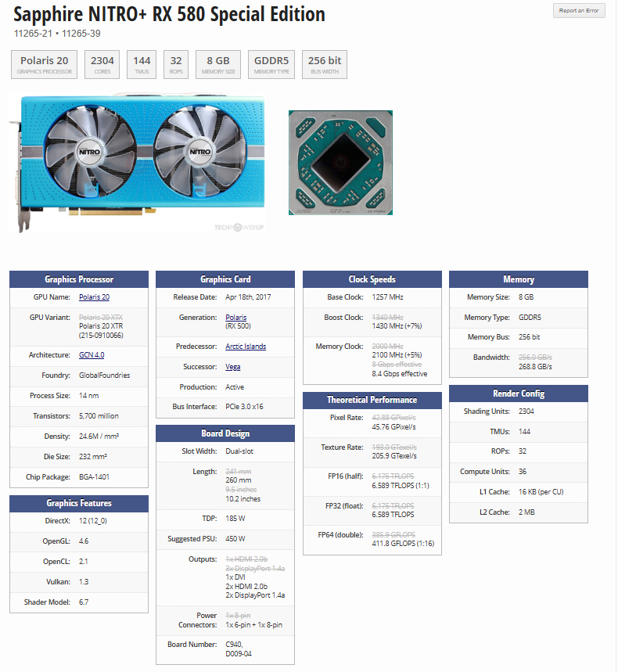Image resolution: width=618 pixels, height=672 pixels.
Task: Click the 1430 MHz (+7%) boost clock value
Action: [397, 326]
